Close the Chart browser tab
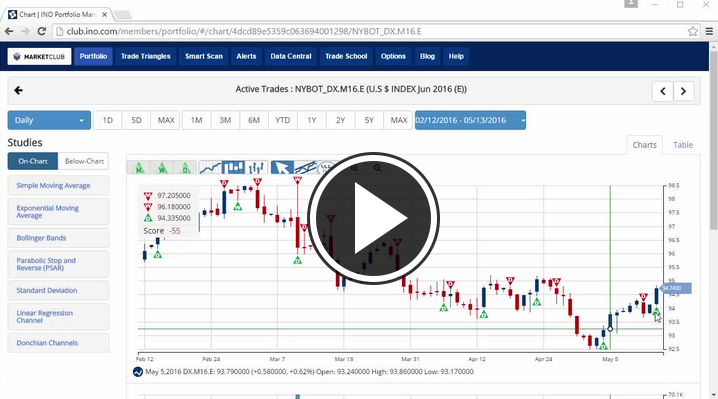This screenshot has height=399, width=718. [104, 15]
